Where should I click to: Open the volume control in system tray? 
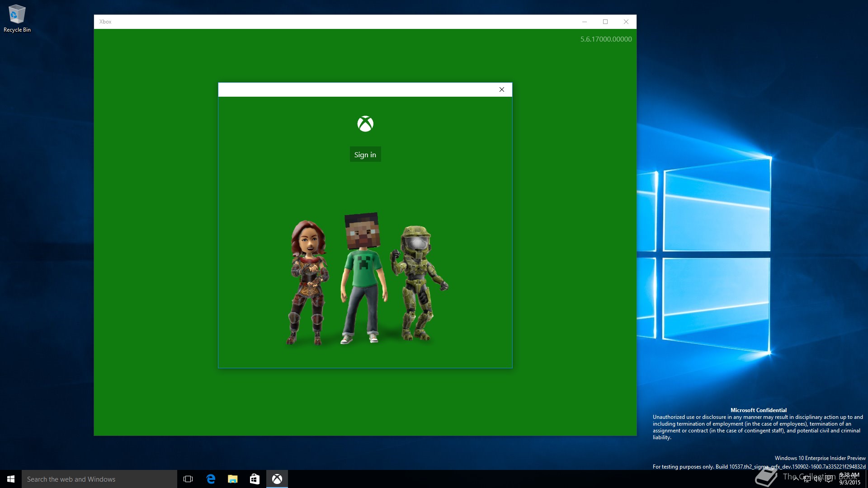point(818,479)
